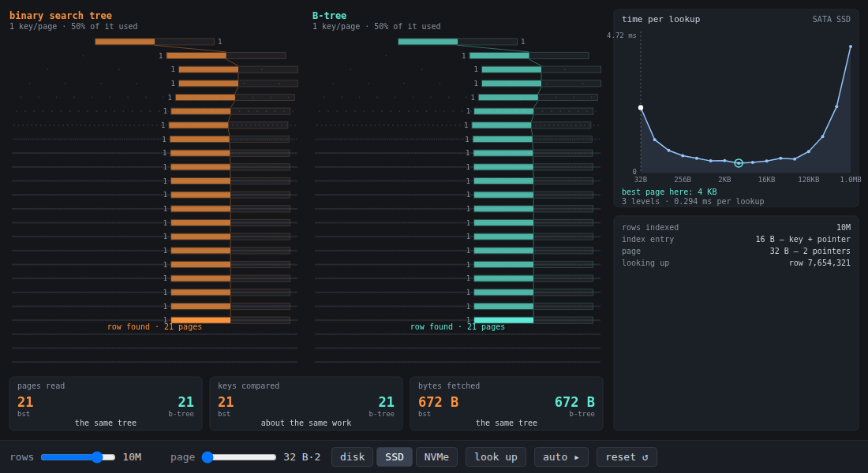This screenshot has width=868, height=473.
Task: Adjust the rows slider handle
Action: (97, 457)
